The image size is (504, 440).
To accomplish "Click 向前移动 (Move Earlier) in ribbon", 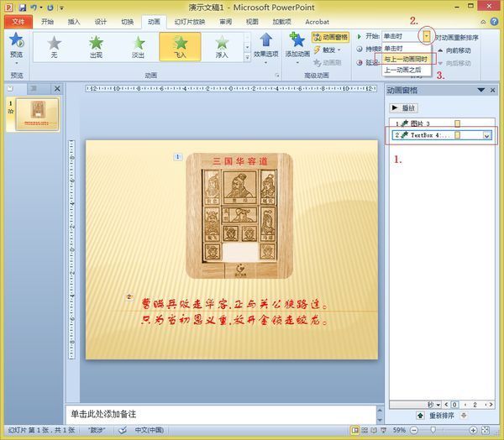I will coord(454,50).
